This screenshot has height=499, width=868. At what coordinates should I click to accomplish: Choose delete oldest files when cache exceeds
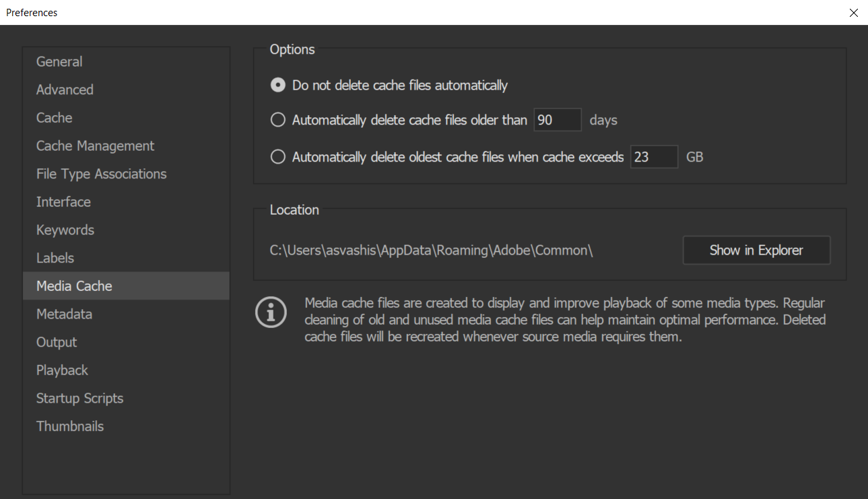tap(277, 157)
